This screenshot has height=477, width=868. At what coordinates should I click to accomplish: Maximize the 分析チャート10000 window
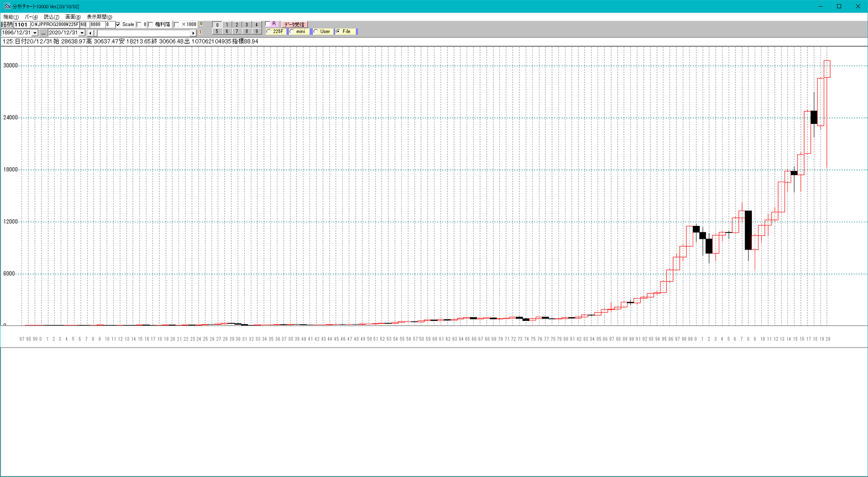(x=839, y=7)
